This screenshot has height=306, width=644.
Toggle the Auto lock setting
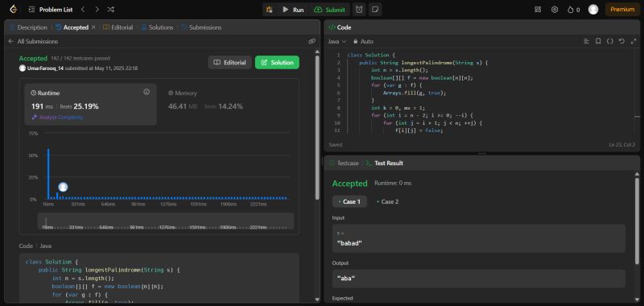tap(364, 42)
